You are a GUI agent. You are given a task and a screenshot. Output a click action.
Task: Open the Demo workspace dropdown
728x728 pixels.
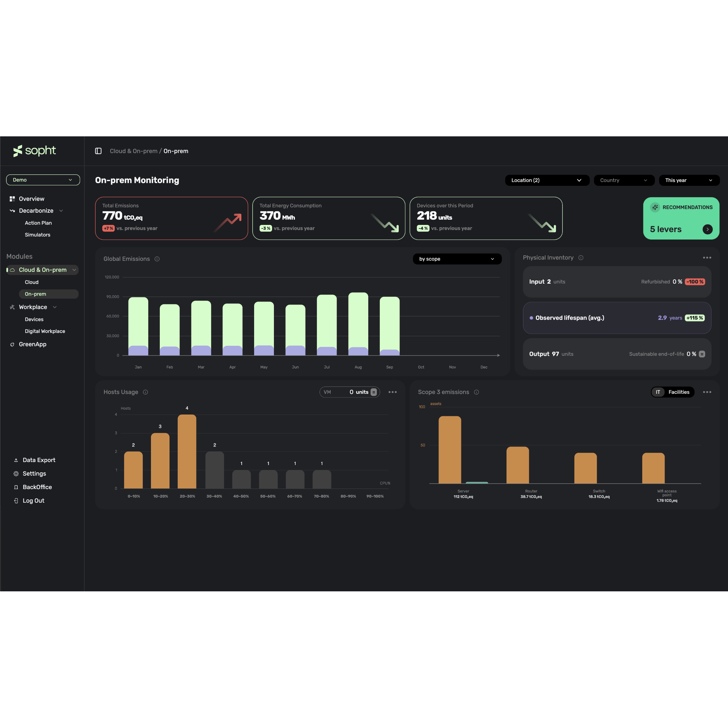[x=43, y=180]
